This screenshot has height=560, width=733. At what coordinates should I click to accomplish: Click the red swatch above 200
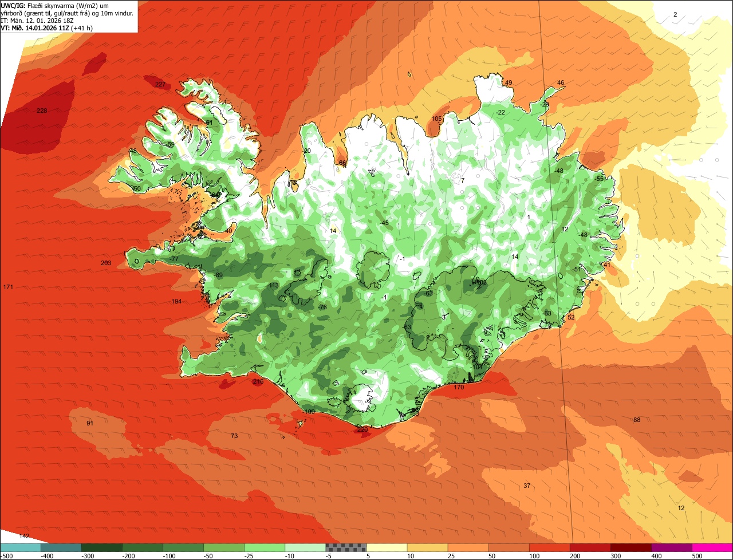pos(589,547)
